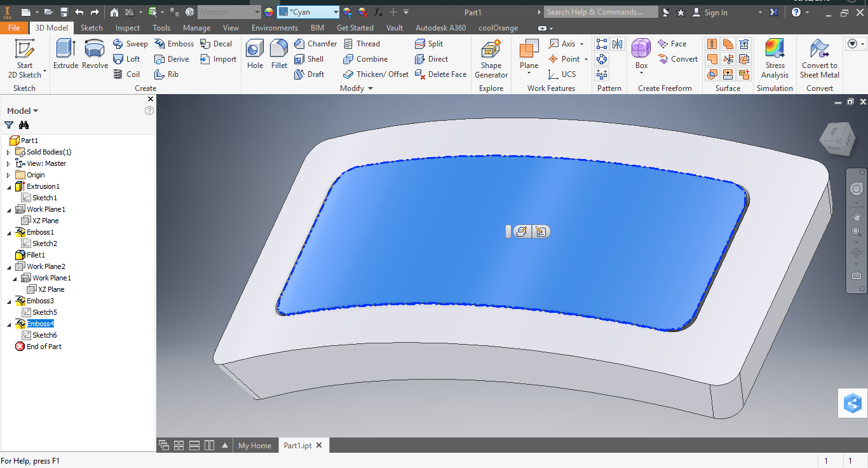Open the Plane dropdown arrow

pyautogui.click(x=529, y=73)
